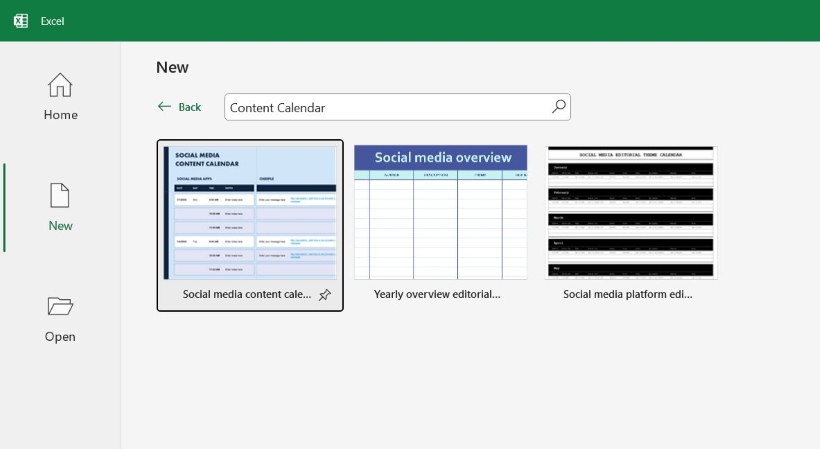Click the Open label in the sidebar
The image size is (820, 449).
60,337
